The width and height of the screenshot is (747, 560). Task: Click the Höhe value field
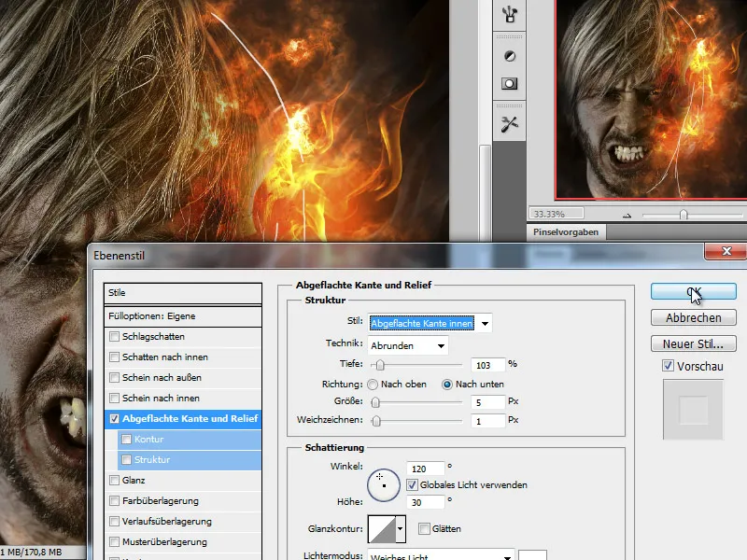click(425, 502)
